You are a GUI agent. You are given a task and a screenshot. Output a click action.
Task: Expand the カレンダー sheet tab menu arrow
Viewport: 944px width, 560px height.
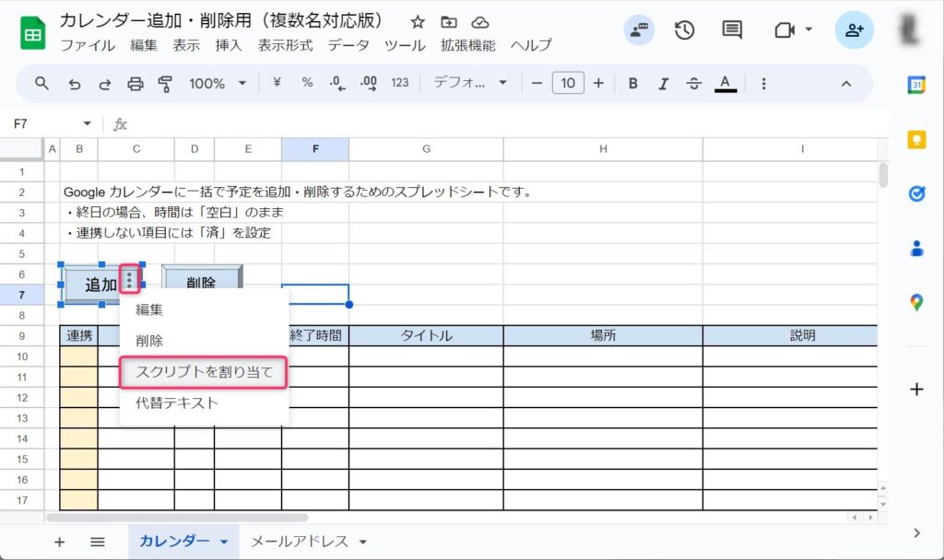tap(224, 542)
